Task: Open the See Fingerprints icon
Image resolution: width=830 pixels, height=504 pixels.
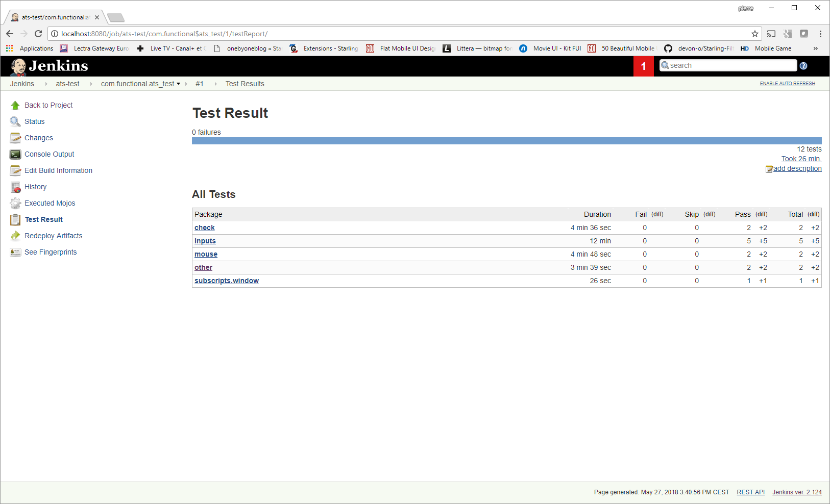Action: coord(15,252)
